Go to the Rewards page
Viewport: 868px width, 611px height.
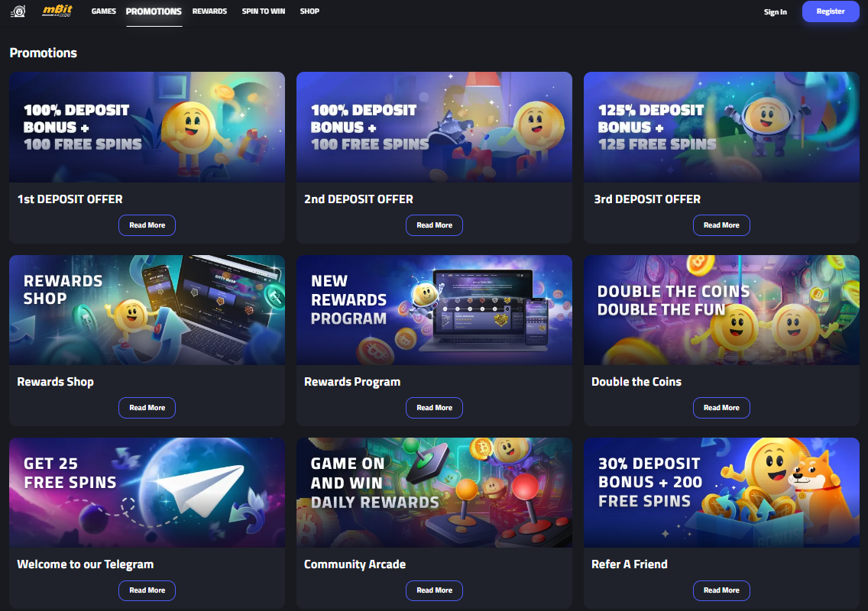210,11
